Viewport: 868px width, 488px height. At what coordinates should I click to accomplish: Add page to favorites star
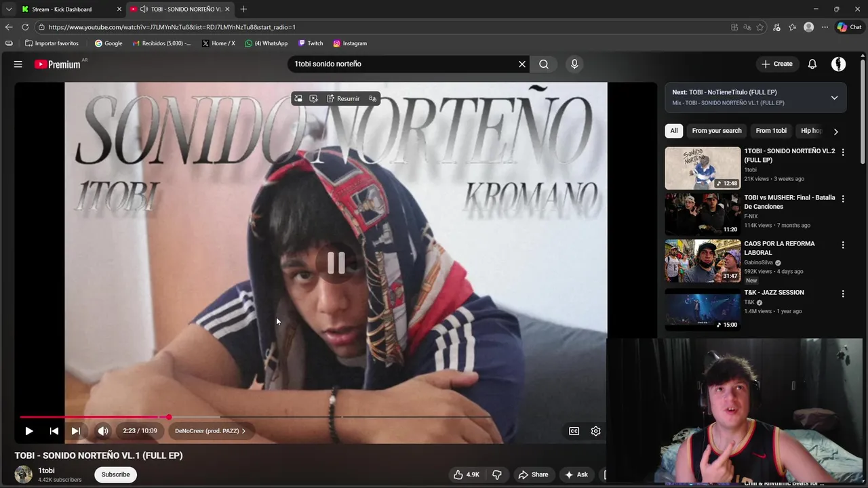click(x=760, y=27)
